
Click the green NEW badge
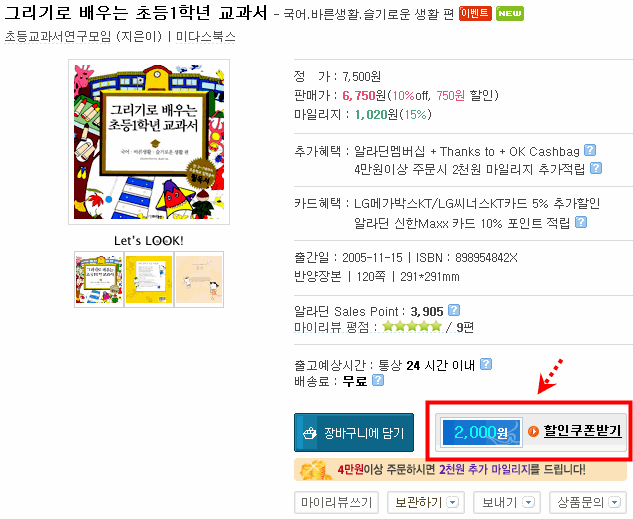510,13
